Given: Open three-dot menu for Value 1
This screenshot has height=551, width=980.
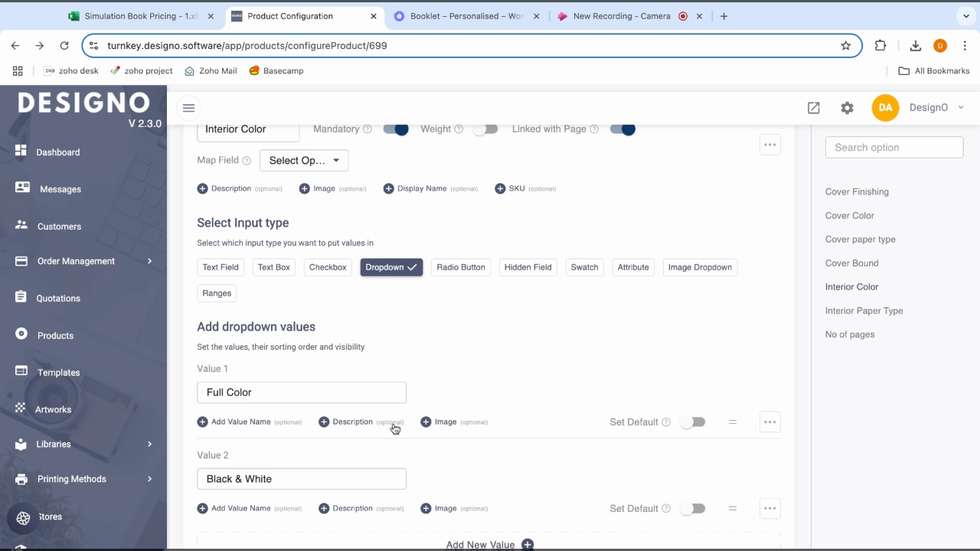Looking at the screenshot, I should [x=769, y=422].
